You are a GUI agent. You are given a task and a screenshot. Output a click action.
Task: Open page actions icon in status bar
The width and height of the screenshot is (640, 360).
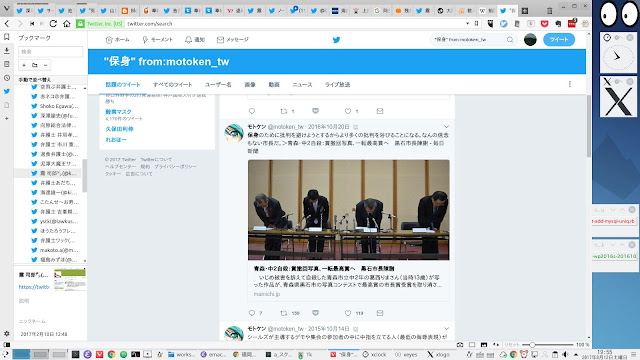point(496,344)
